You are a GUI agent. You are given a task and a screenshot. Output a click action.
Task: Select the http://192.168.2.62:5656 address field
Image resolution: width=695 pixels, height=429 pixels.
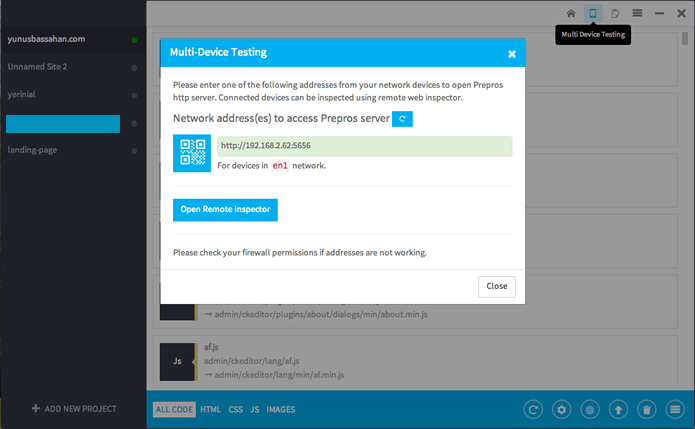364,146
